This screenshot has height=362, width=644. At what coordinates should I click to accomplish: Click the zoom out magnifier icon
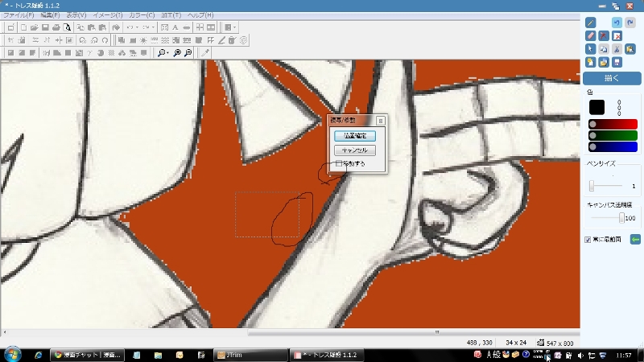[x=188, y=53]
